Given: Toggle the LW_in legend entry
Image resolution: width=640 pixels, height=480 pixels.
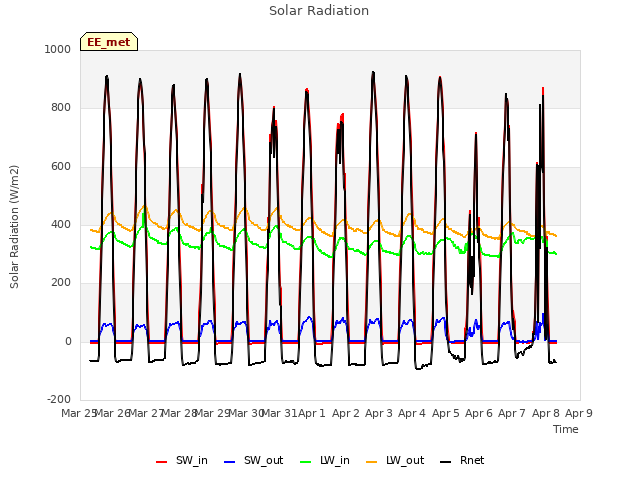Looking at the screenshot, I should [x=325, y=460].
